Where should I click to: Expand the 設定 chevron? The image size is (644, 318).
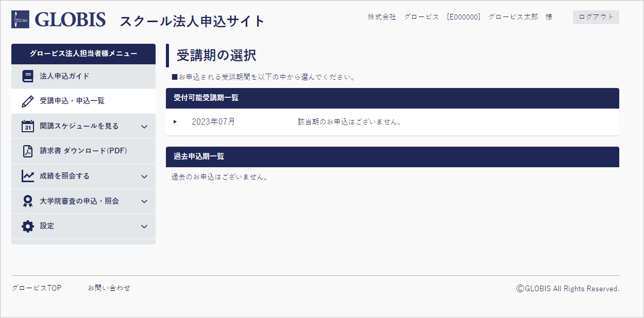click(144, 226)
